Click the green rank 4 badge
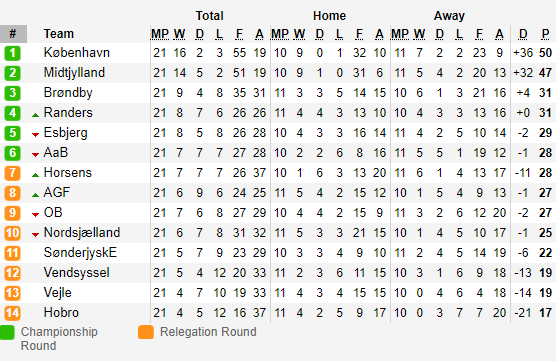This screenshot has height=364, width=556. pyautogui.click(x=12, y=113)
